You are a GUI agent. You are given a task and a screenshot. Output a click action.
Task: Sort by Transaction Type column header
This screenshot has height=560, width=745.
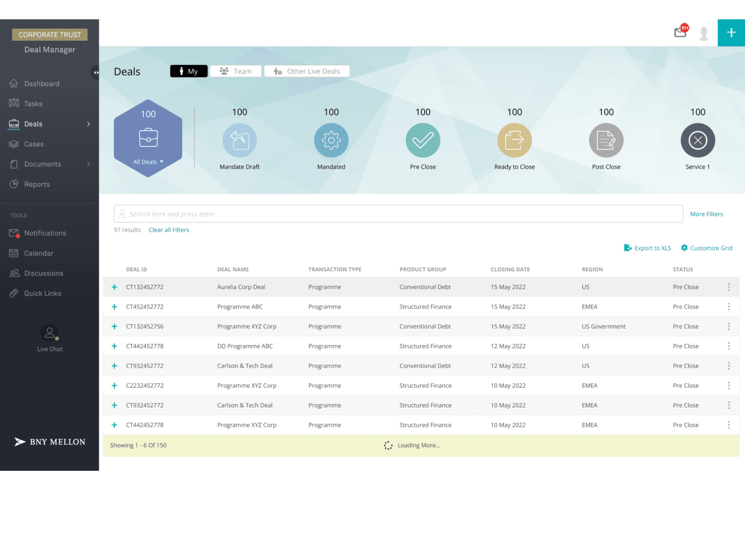[x=335, y=270]
